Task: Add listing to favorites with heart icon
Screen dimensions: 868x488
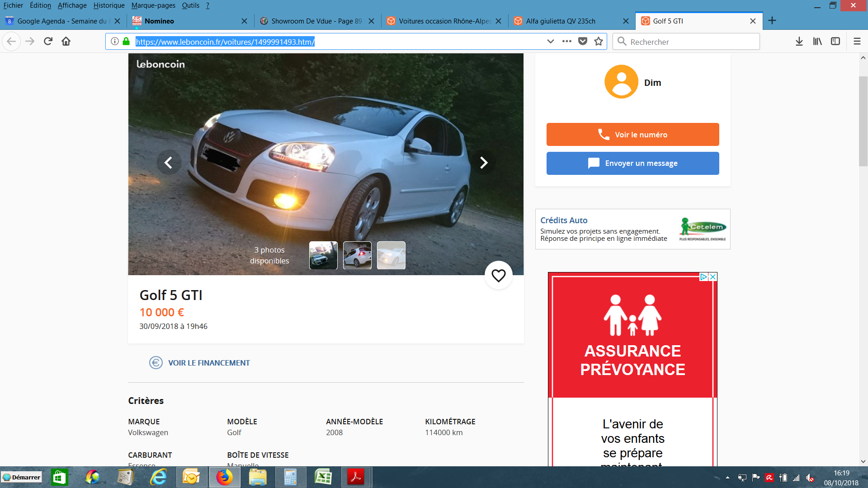Action: (498, 275)
